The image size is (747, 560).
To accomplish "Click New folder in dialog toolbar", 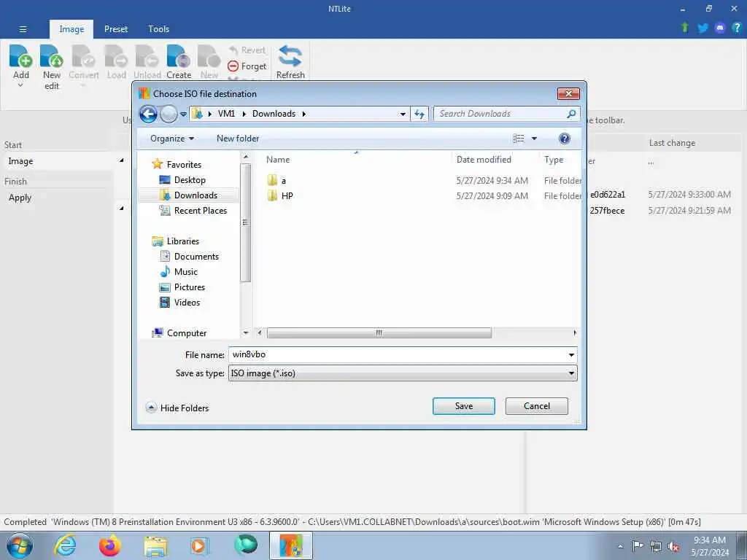I will [x=238, y=139].
